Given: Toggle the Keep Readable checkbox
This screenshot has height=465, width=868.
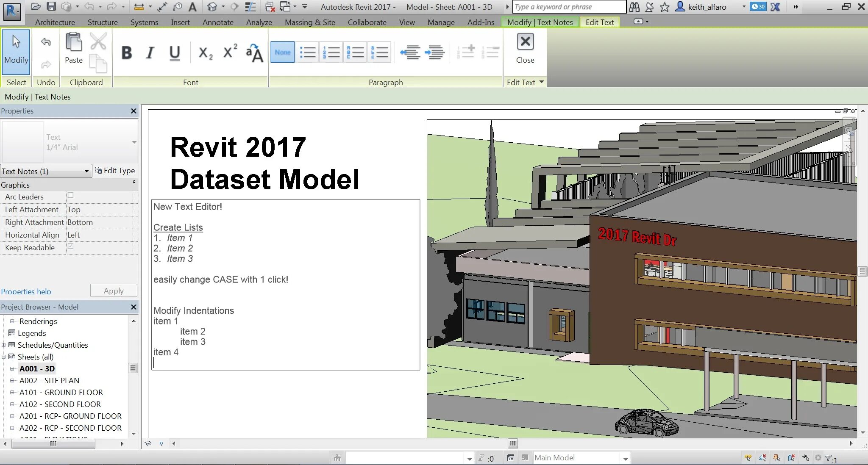Looking at the screenshot, I should click(x=71, y=246).
